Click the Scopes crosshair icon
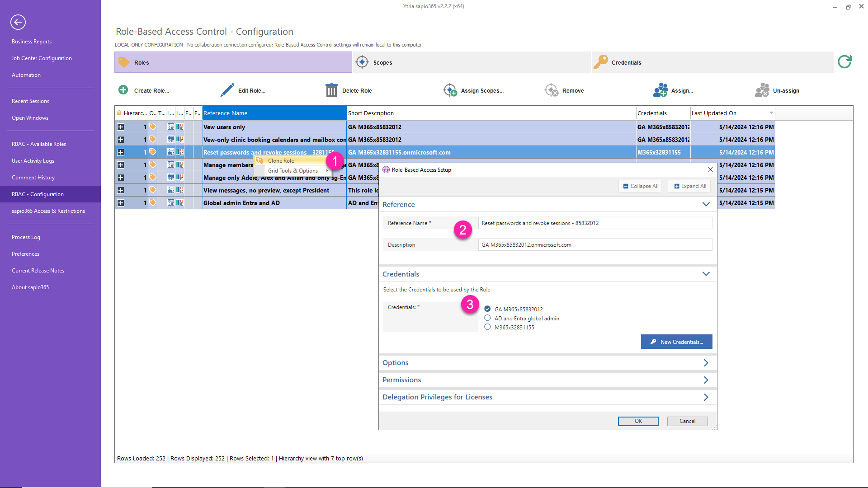 point(362,62)
